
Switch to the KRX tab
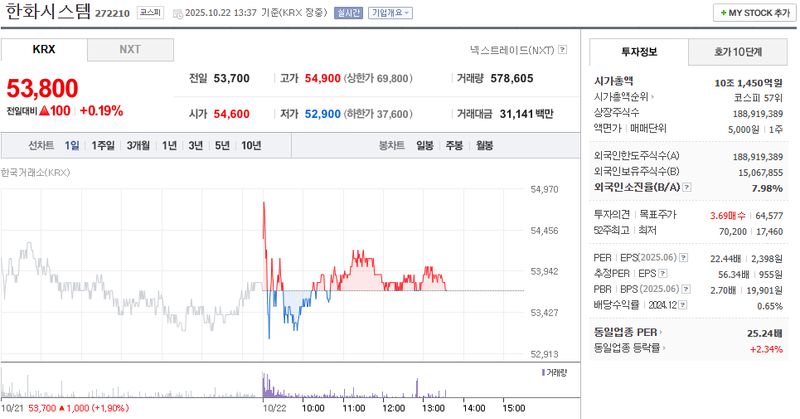(x=44, y=50)
